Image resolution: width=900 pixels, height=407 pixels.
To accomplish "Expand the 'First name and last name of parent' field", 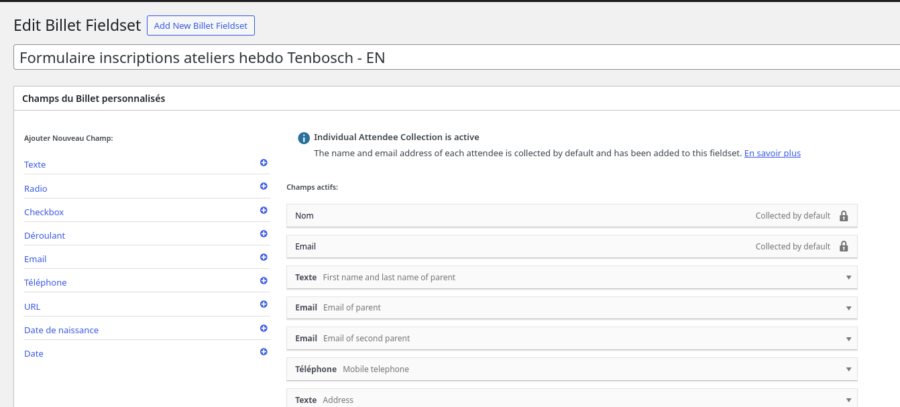I will (848, 277).
